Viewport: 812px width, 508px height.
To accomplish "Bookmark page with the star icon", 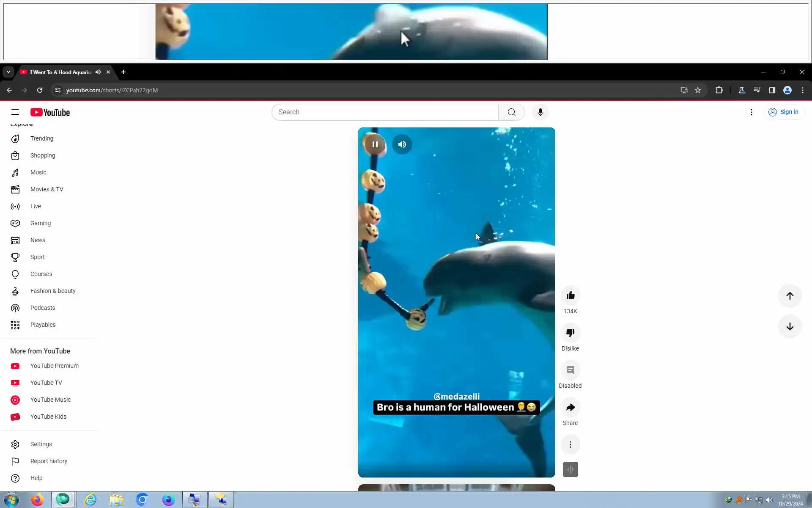I will (698, 90).
